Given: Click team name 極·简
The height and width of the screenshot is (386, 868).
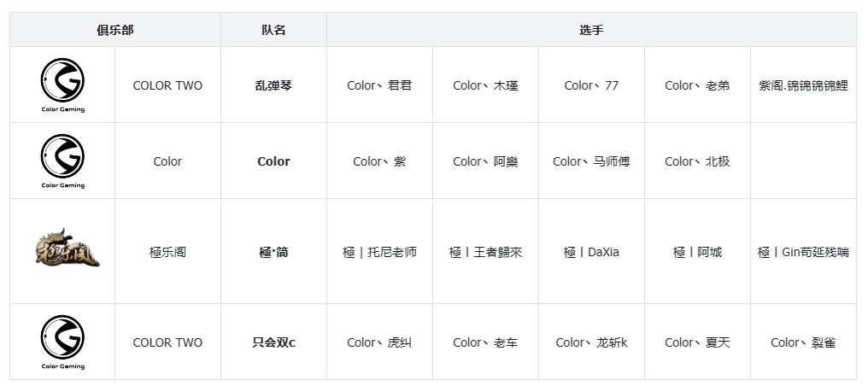Looking at the screenshot, I should 273,252.
